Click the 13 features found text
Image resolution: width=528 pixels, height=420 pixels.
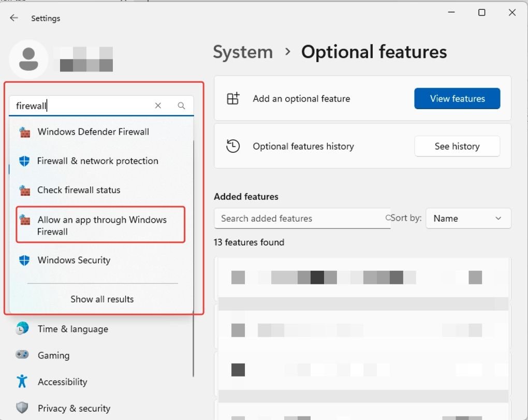[x=249, y=242]
